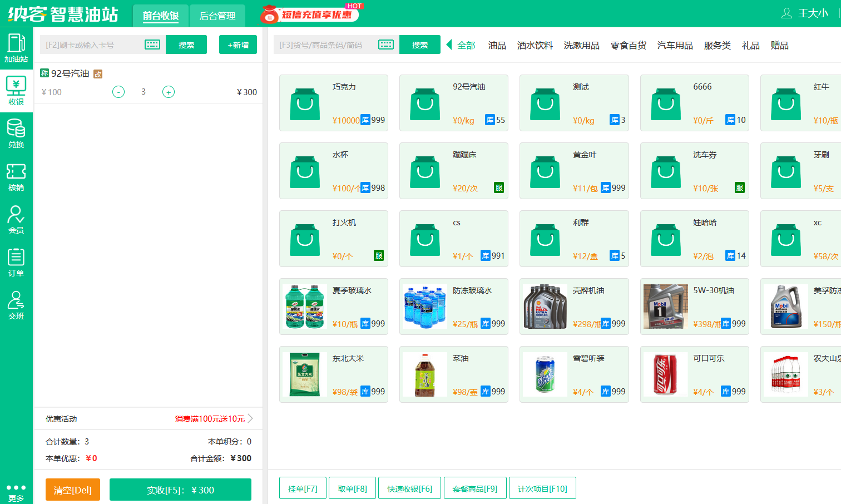Open on-screen keyboard in card number field
841x504 pixels.
152,45
